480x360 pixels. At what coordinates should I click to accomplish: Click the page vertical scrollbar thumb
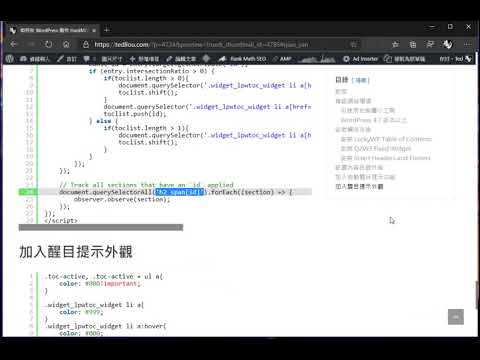477,295
